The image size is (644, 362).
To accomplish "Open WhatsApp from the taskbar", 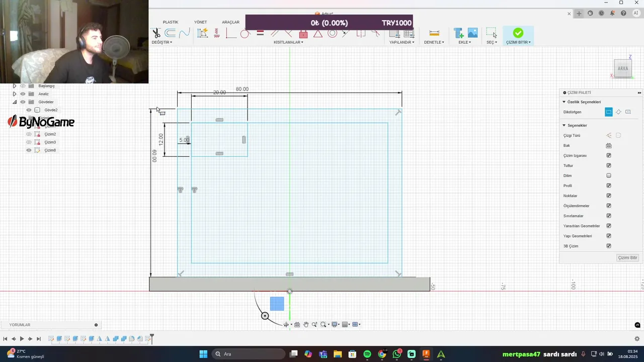I will (x=397, y=354).
